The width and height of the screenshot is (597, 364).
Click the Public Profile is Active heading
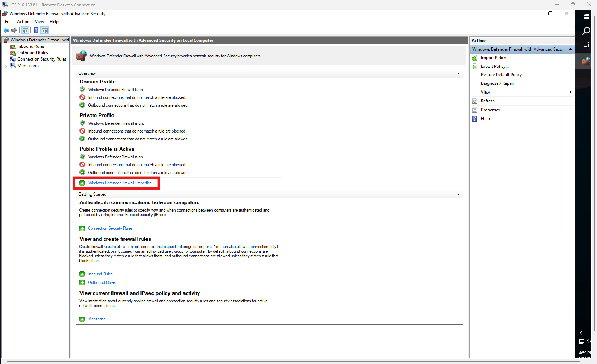107,149
